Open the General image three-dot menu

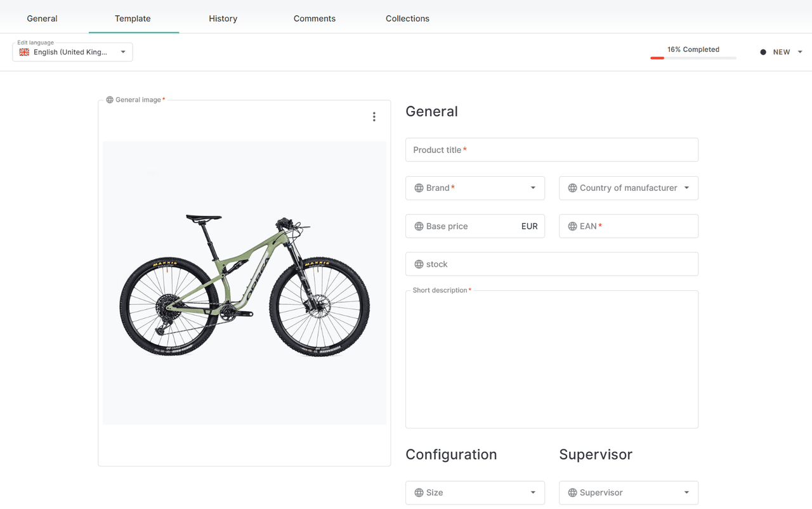pyautogui.click(x=374, y=117)
